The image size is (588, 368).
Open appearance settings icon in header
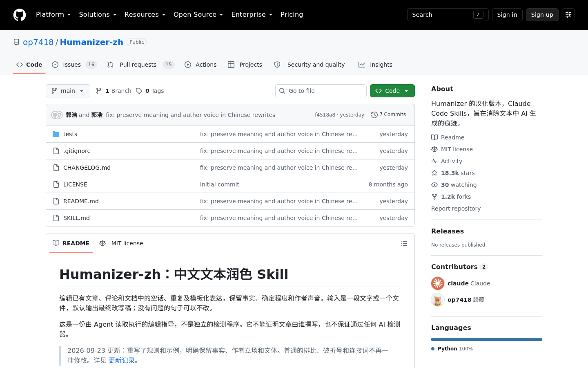[x=568, y=15]
